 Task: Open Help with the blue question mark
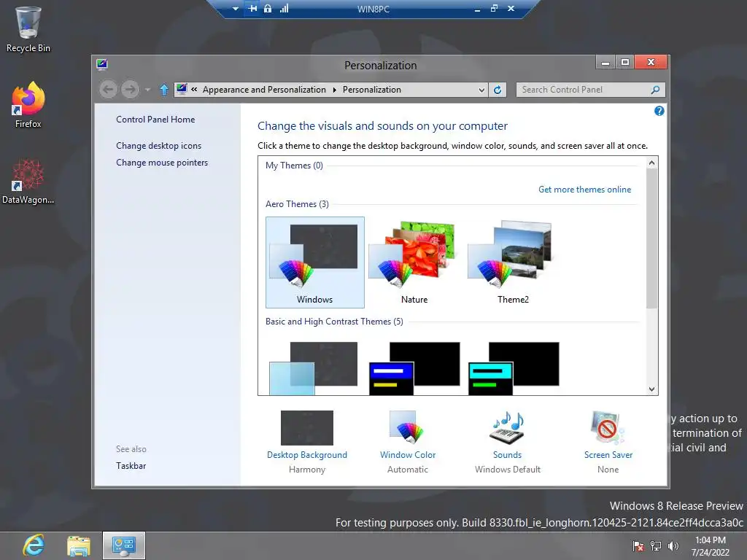click(659, 111)
